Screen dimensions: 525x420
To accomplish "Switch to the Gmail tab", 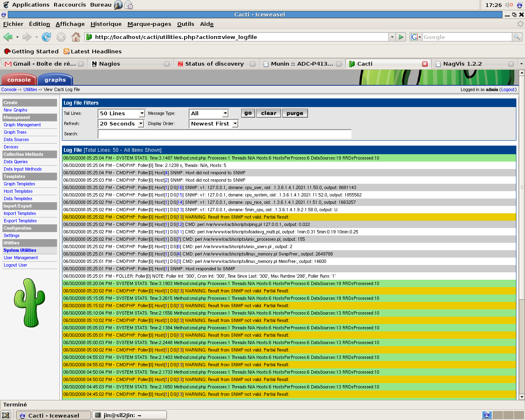I will 43,64.
